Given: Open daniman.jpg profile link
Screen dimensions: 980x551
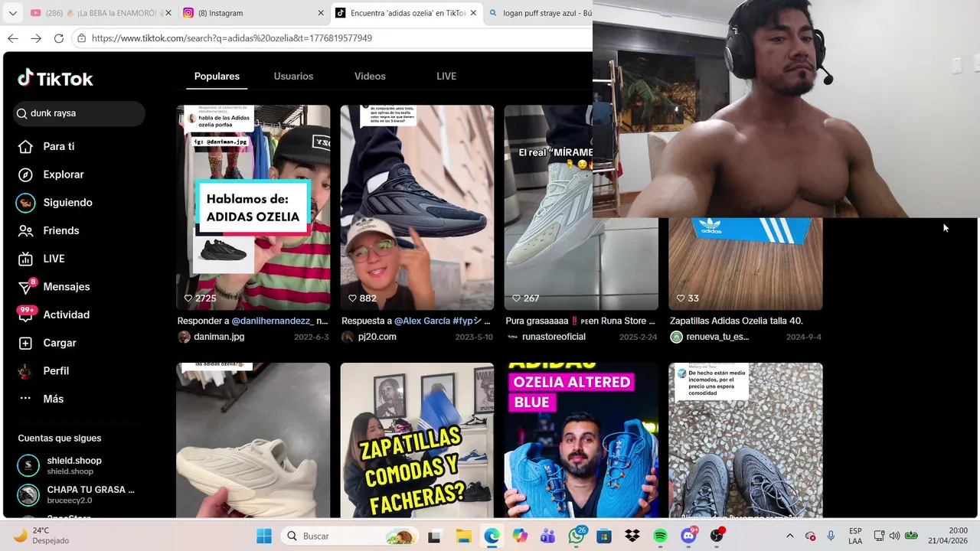Looking at the screenshot, I should click(x=219, y=337).
